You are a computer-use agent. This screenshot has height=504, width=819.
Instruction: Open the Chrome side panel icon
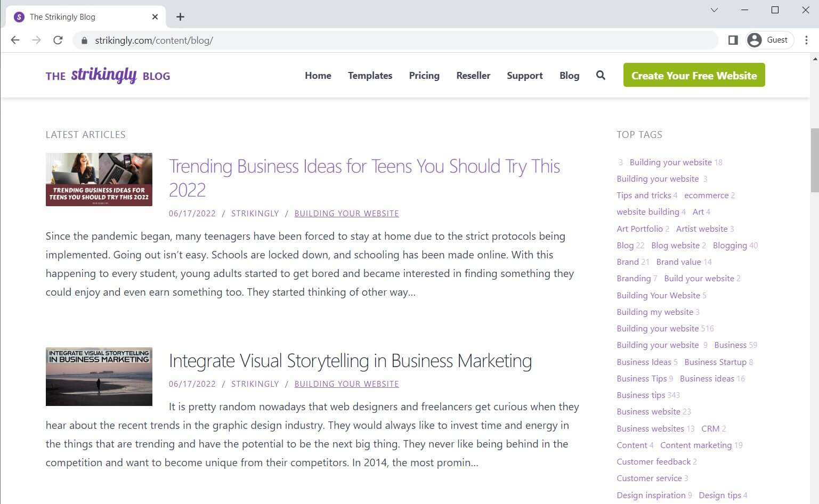pos(733,39)
